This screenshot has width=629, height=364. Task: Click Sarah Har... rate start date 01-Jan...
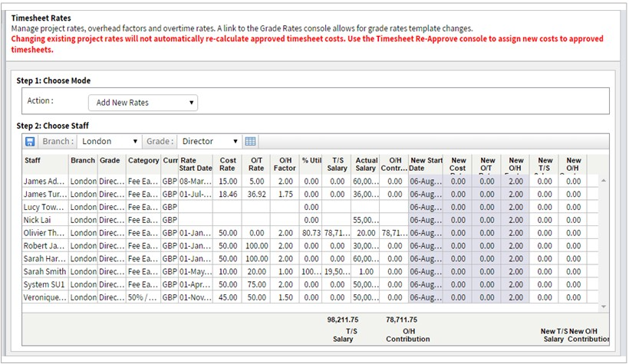pos(196,259)
